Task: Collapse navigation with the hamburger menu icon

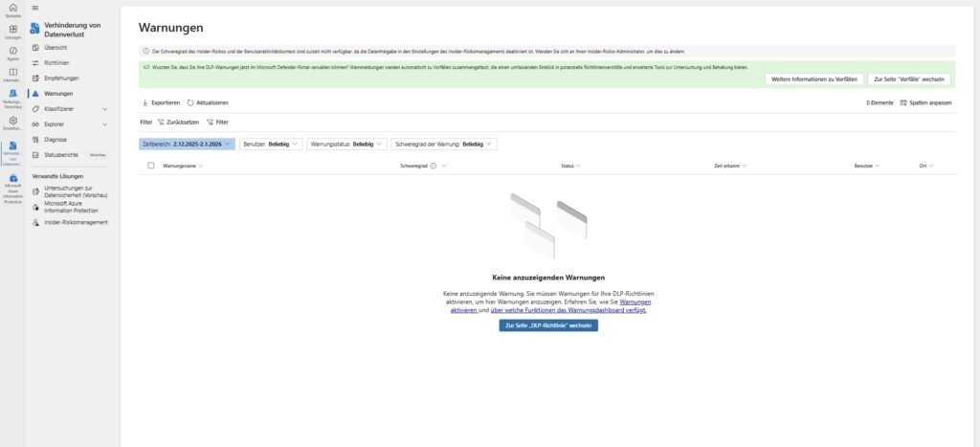Action: coord(35,8)
